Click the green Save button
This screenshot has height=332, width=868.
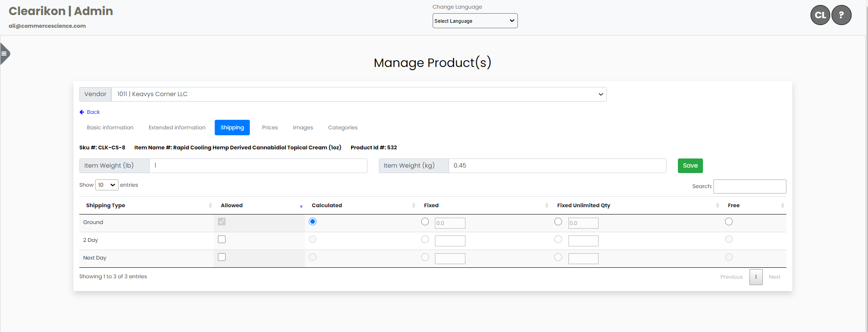tap(690, 166)
